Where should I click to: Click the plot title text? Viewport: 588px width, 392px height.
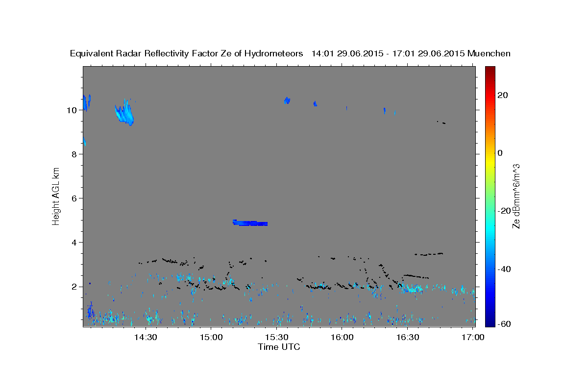tap(291, 53)
